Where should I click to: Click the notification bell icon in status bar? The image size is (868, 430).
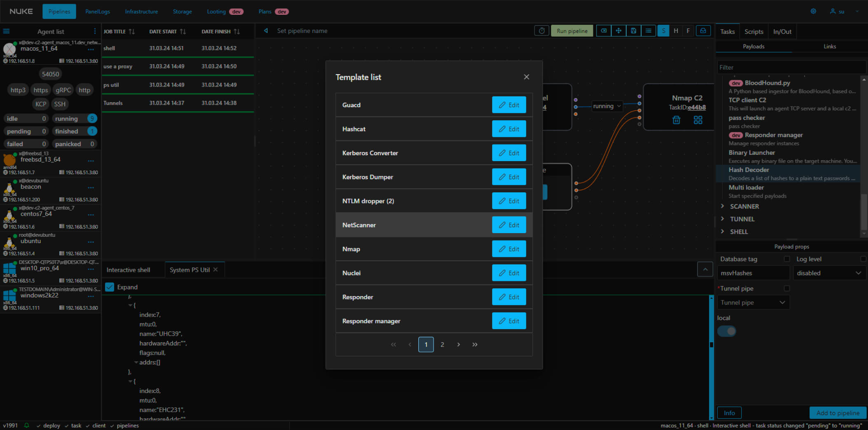27,425
